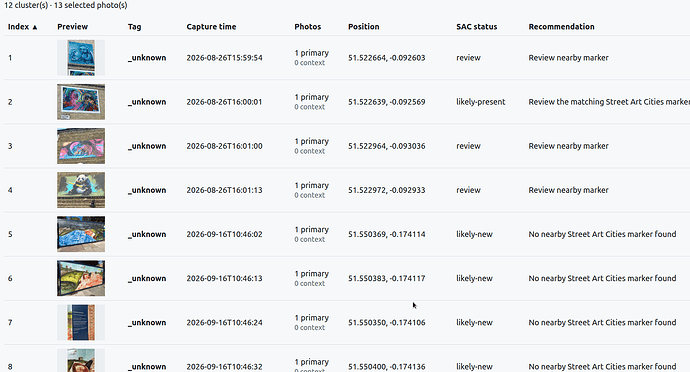Select capture time 2026-09-16T10:46:02
The image size is (690, 372).
pos(224,234)
